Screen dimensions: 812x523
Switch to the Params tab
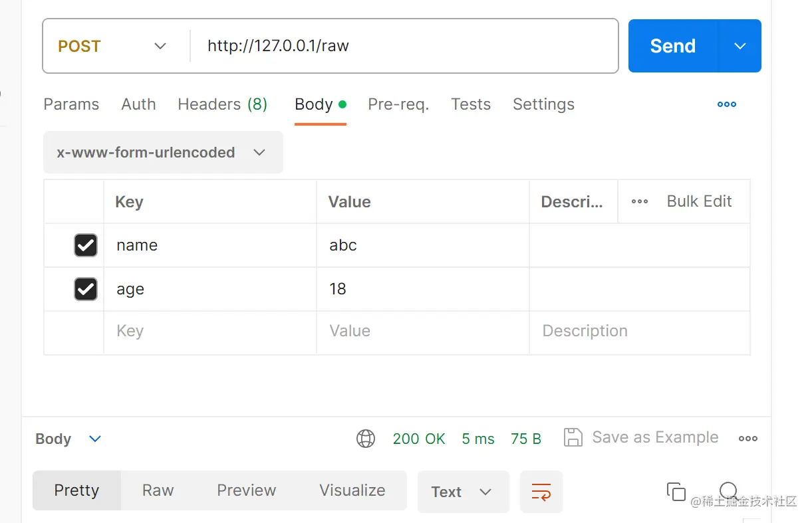coord(71,104)
